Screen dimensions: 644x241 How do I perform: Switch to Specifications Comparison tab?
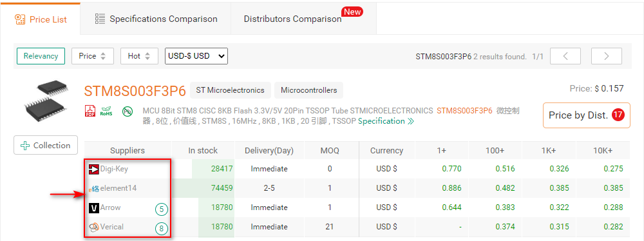[156, 19]
